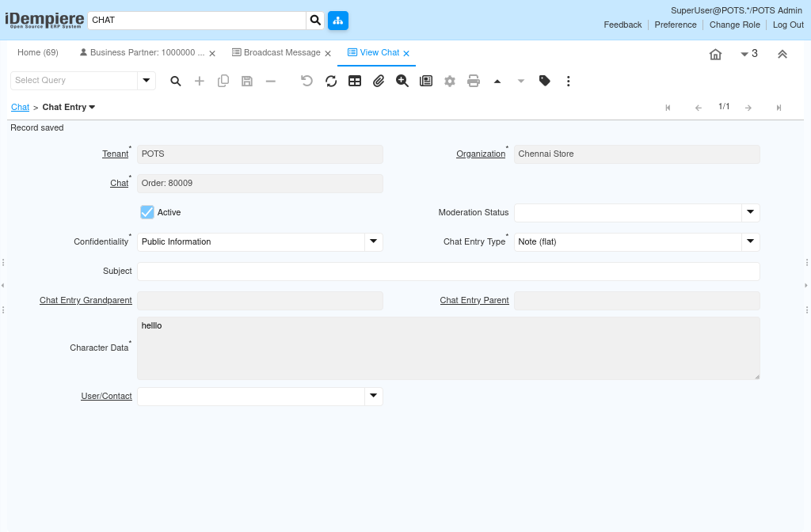Open the more options vertical dots
811x532 pixels.
[x=569, y=82]
